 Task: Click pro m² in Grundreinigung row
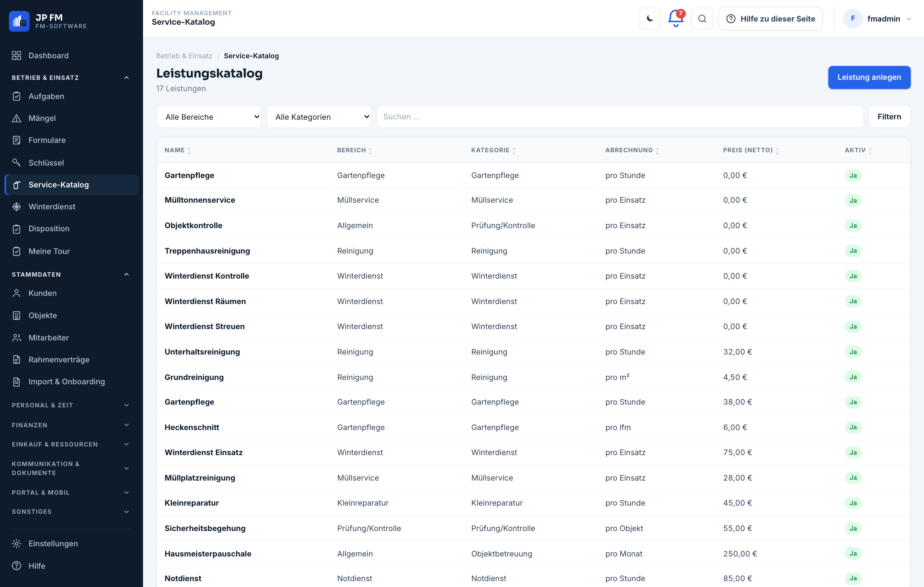tap(617, 377)
